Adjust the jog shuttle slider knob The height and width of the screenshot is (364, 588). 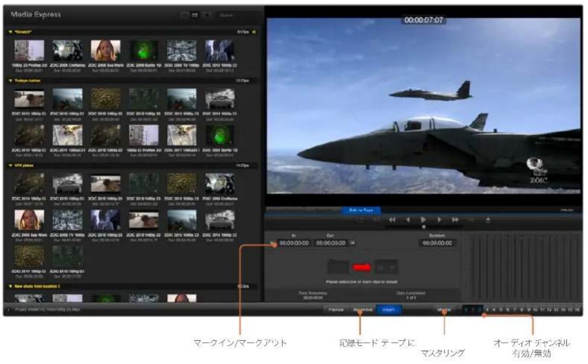pyautogui.click(x=424, y=227)
